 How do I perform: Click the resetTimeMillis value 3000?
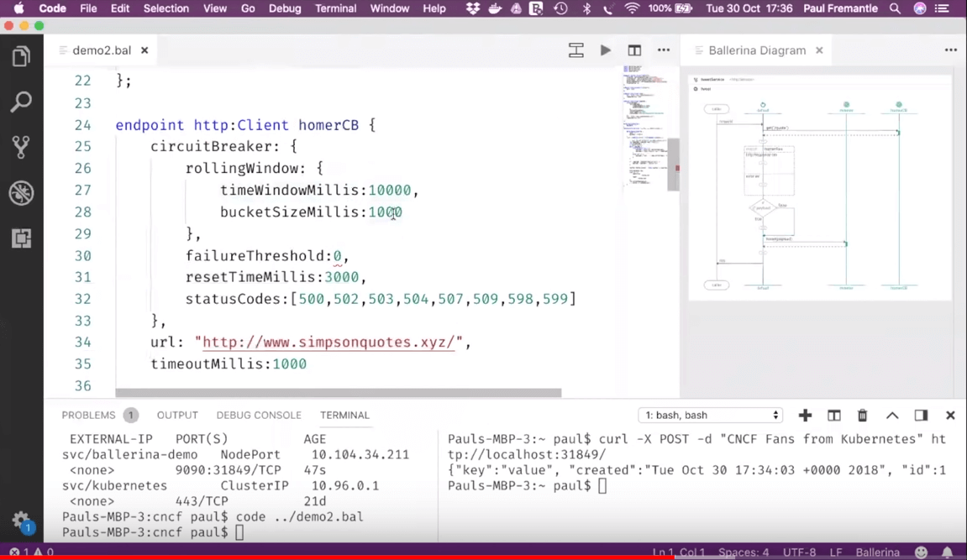[342, 277]
